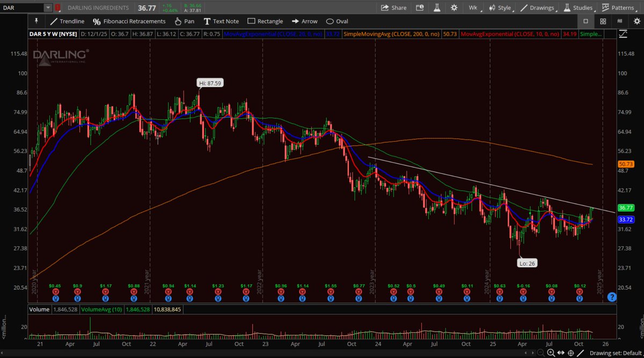Select the Pan tool
This screenshot has width=644, height=358.
click(184, 21)
